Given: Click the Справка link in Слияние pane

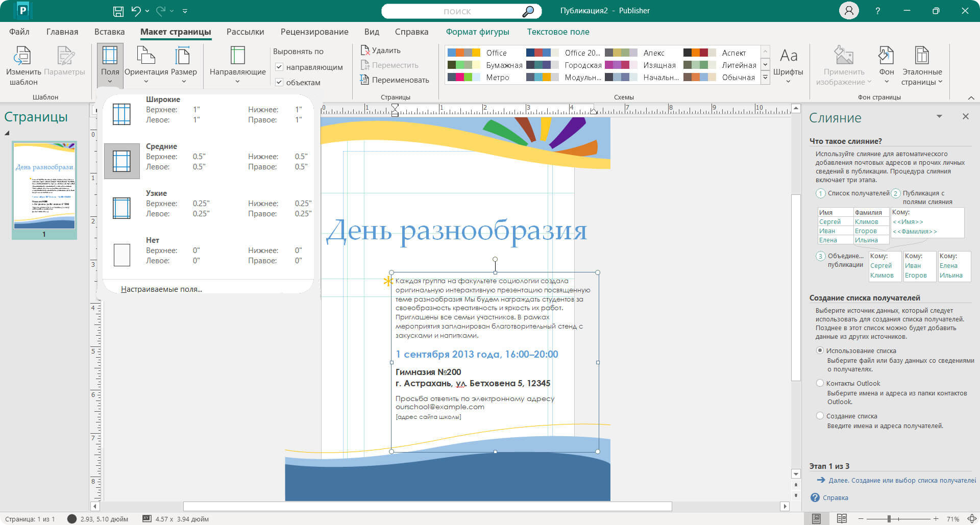Looking at the screenshot, I should pyautogui.click(x=835, y=497).
